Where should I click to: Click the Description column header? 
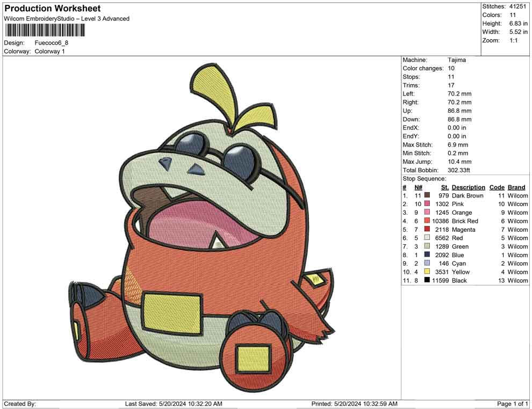468,187
